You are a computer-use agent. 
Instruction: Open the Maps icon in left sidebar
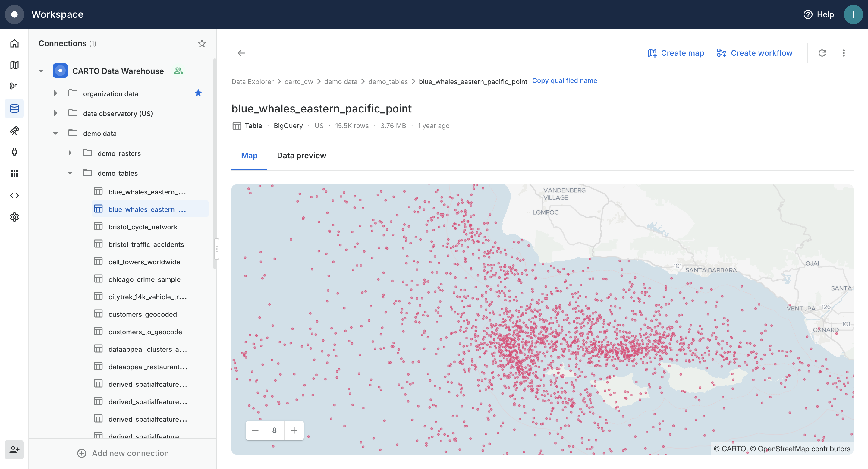coord(14,65)
